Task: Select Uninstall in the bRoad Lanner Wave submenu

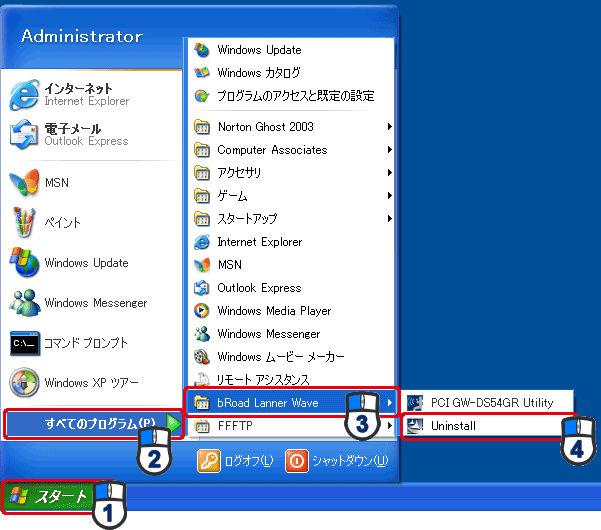Action: tap(488, 426)
